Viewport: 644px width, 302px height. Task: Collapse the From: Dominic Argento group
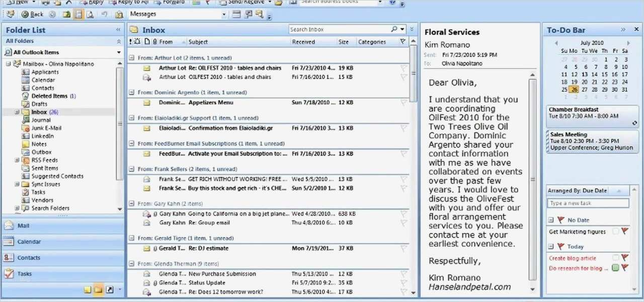[132, 93]
